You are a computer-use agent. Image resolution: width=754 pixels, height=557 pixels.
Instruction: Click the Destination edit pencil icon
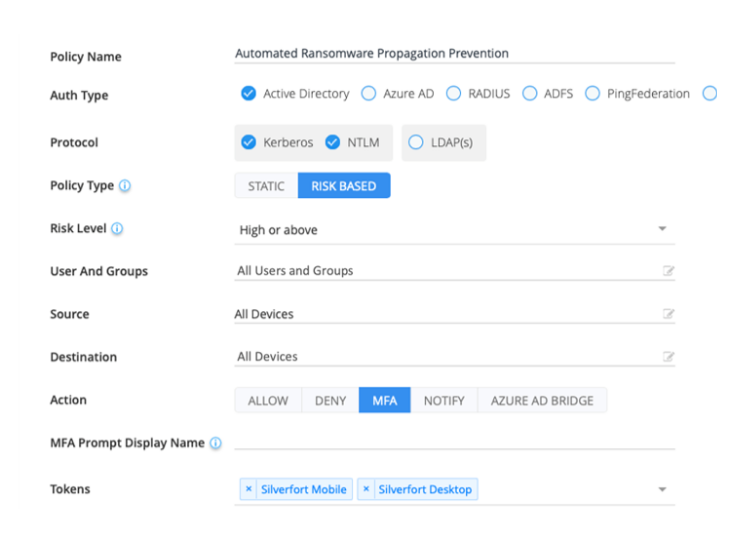[668, 357]
